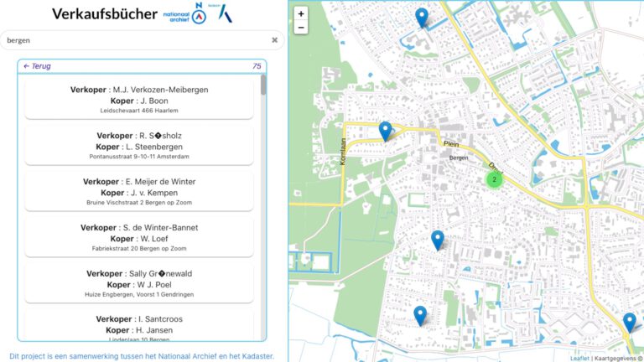Screen dimensions: 644x362
Task: Click the Verkaufsbücher page title
Action: point(104,14)
